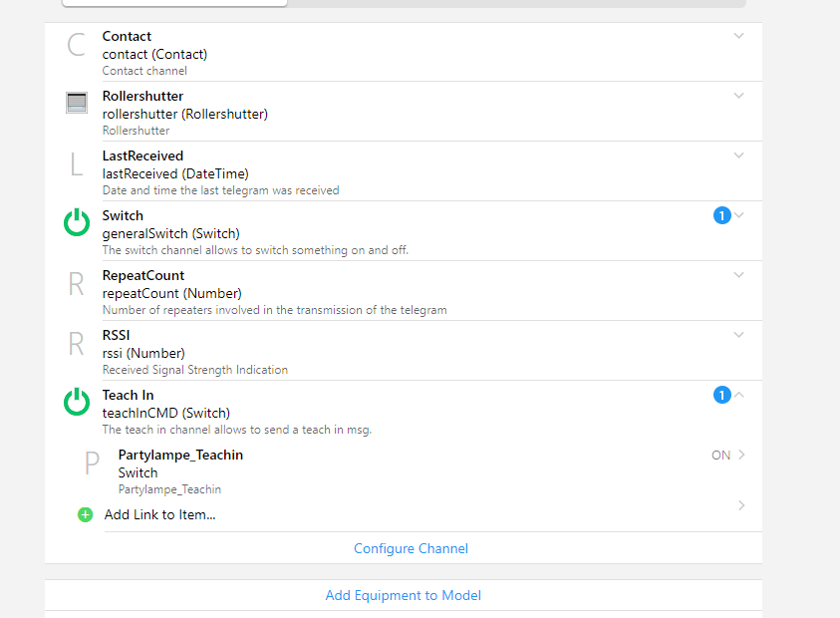Click the green plus Add Link icon
The image size is (840, 618).
click(85, 515)
